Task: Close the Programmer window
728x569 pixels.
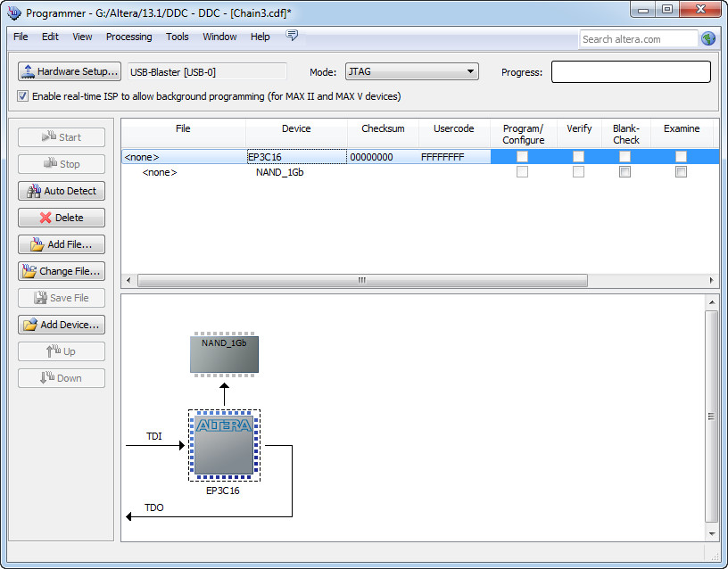Action: [700, 10]
